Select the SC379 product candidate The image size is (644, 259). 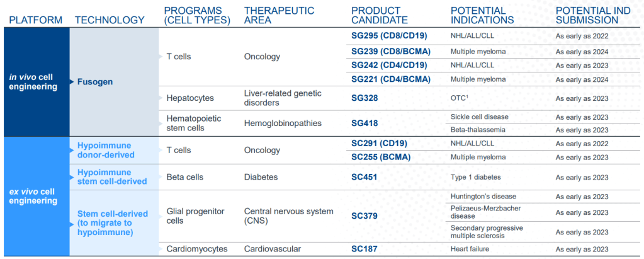[x=364, y=216]
